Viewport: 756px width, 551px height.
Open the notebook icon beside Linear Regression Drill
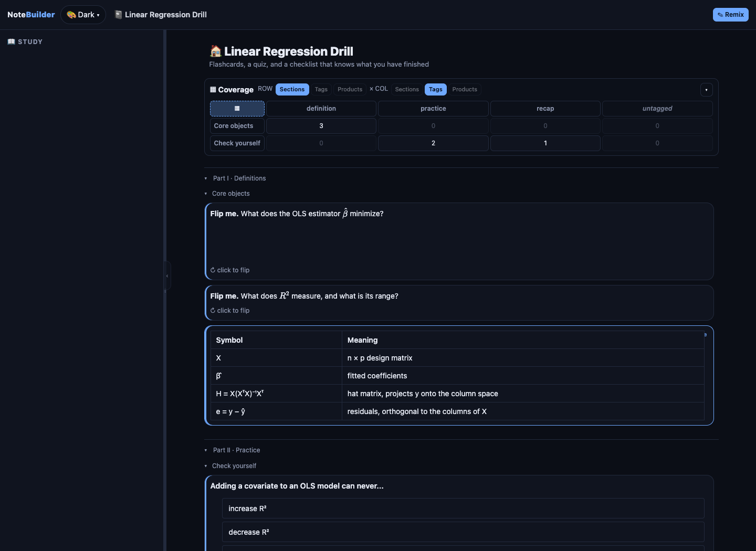pos(118,15)
